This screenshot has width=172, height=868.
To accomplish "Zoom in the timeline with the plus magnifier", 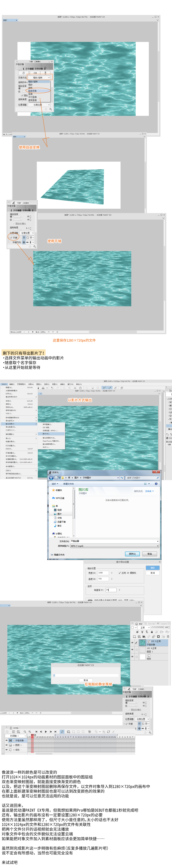I will click(30, 732).
